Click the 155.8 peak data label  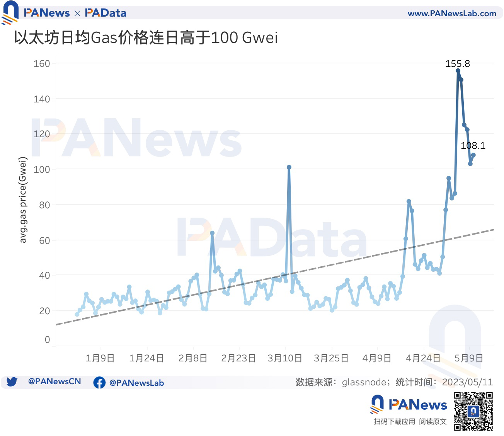[458, 64]
